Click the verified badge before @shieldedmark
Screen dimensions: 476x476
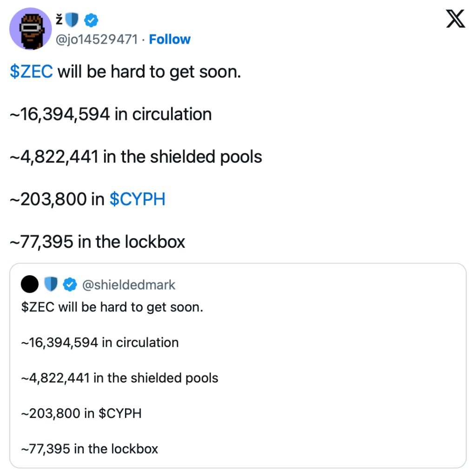[70, 284]
